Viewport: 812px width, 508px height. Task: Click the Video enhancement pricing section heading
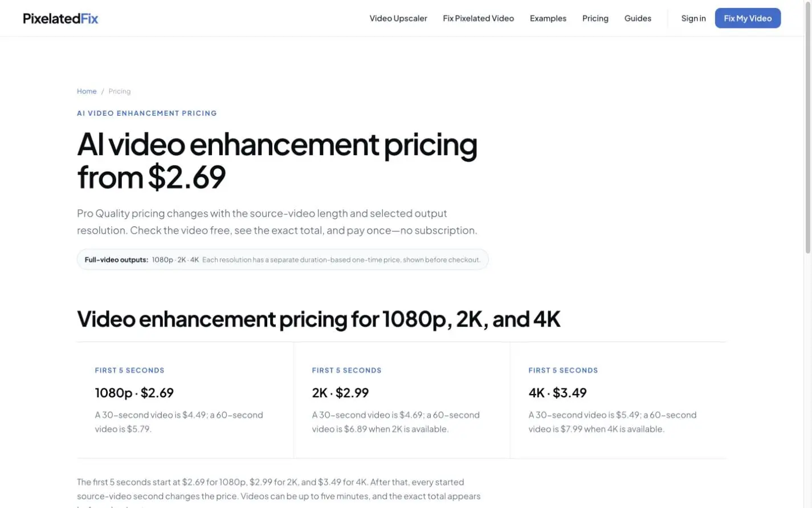(319, 319)
